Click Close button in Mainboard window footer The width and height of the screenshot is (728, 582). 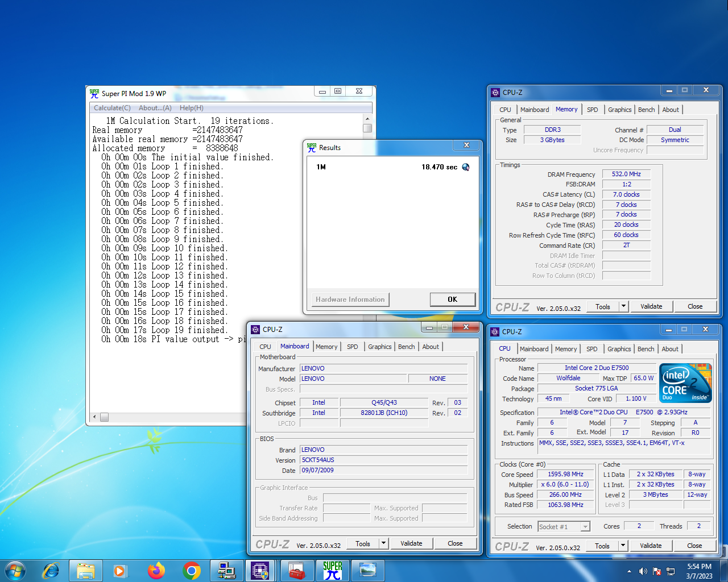tap(455, 543)
